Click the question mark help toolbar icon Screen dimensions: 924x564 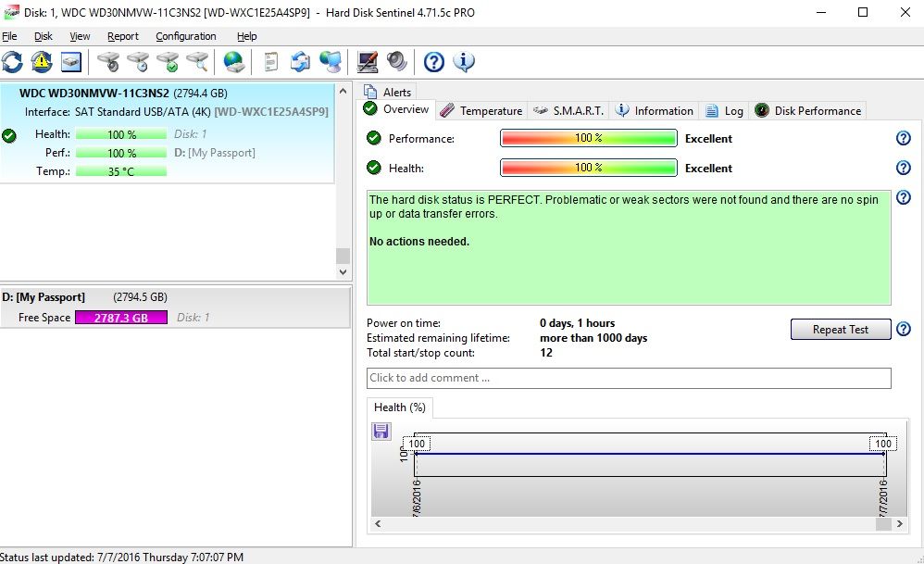433,62
